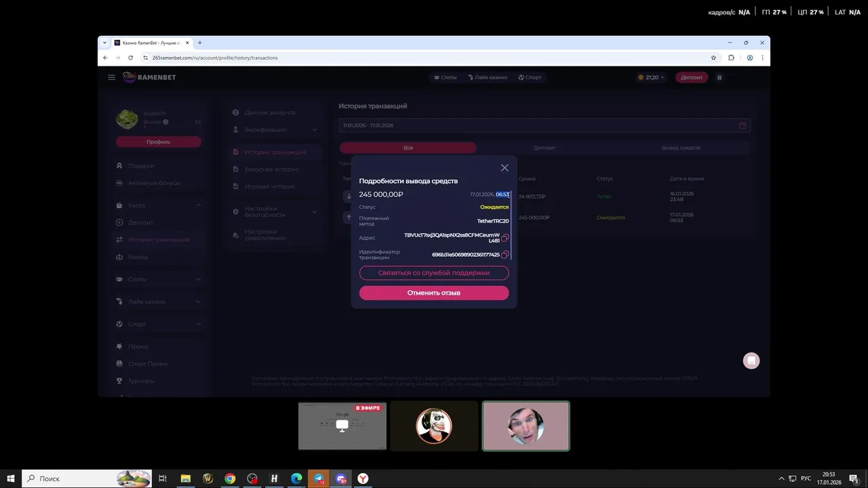Open the support chat widget
This screenshot has width=868, height=488.
click(x=751, y=361)
